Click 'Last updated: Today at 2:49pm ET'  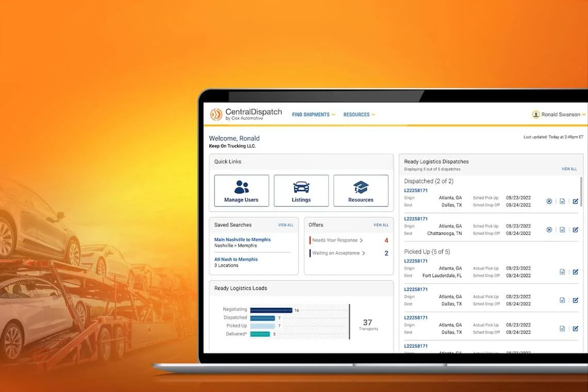point(553,137)
